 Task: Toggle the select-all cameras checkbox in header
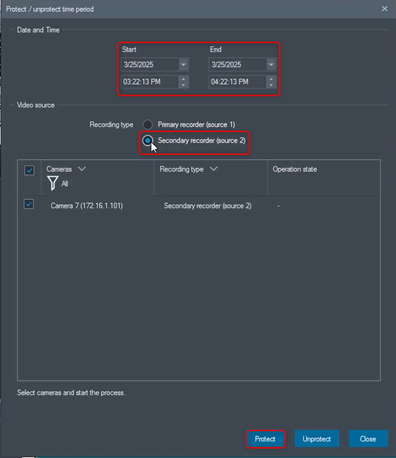pos(29,170)
